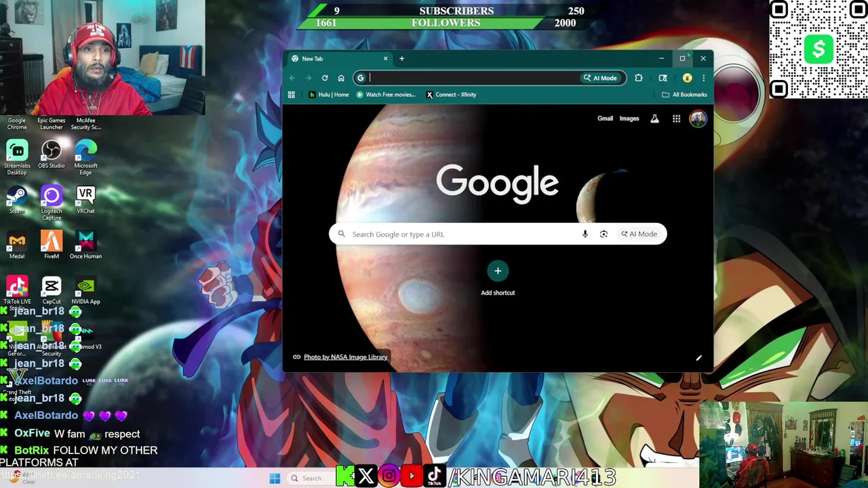Open the Chrome profile avatar in toolbar

pyautogui.click(x=687, y=78)
